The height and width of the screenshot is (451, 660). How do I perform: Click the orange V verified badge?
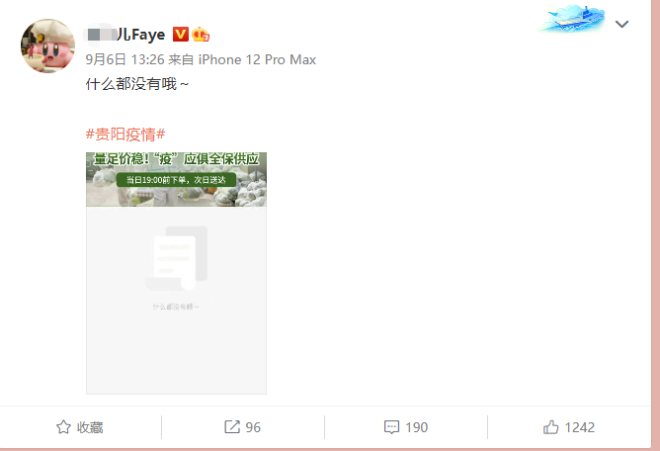click(181, 34)
